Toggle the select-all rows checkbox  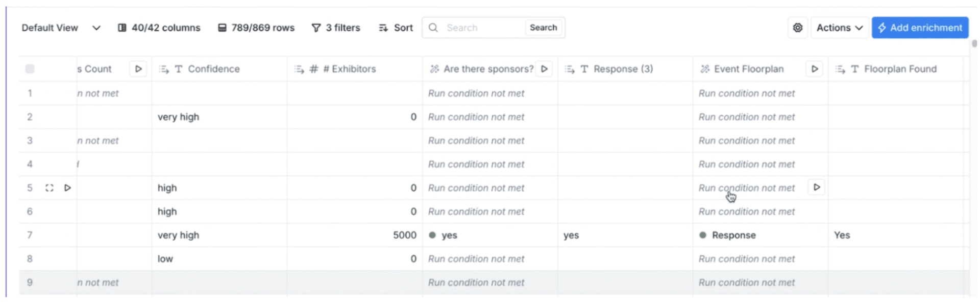pyautogui.click(x=30, y=69)
